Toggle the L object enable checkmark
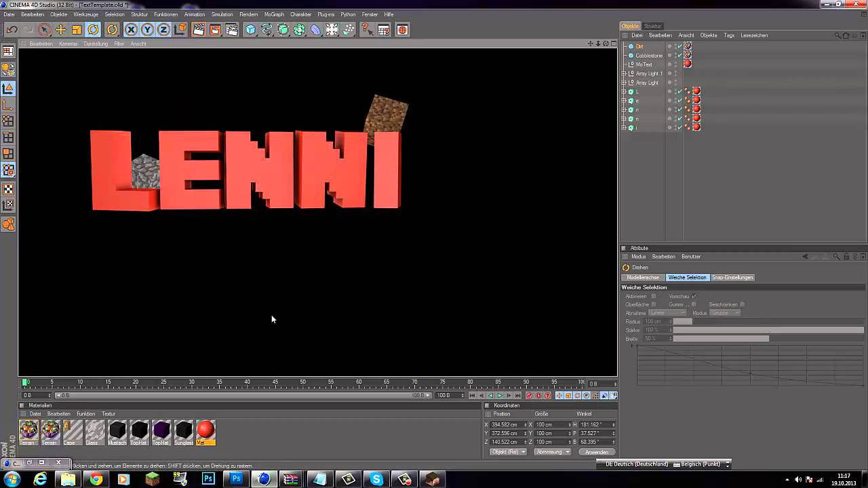 click(679, 91)
